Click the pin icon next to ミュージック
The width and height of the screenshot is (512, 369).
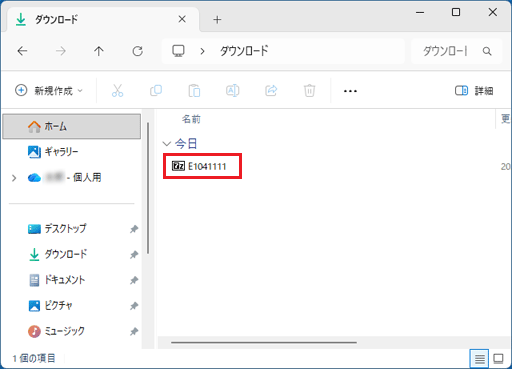click(x=134, y=331)
